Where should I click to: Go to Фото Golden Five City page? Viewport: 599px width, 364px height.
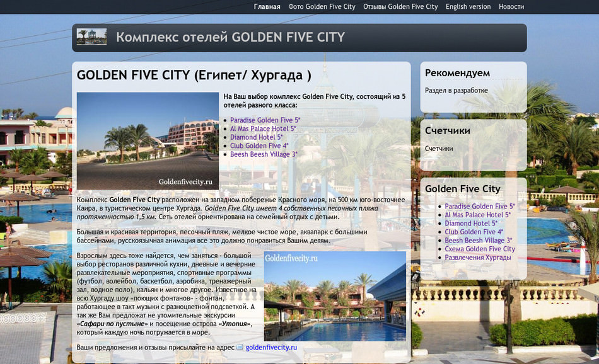pyautogui.click(x=322, y=7)
